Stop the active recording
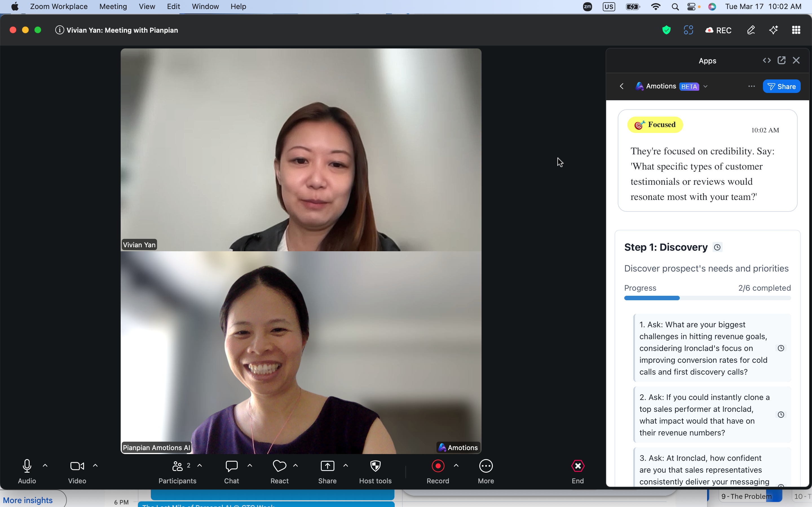This screenshot has width=812, height=507. (x=438, y=466)
